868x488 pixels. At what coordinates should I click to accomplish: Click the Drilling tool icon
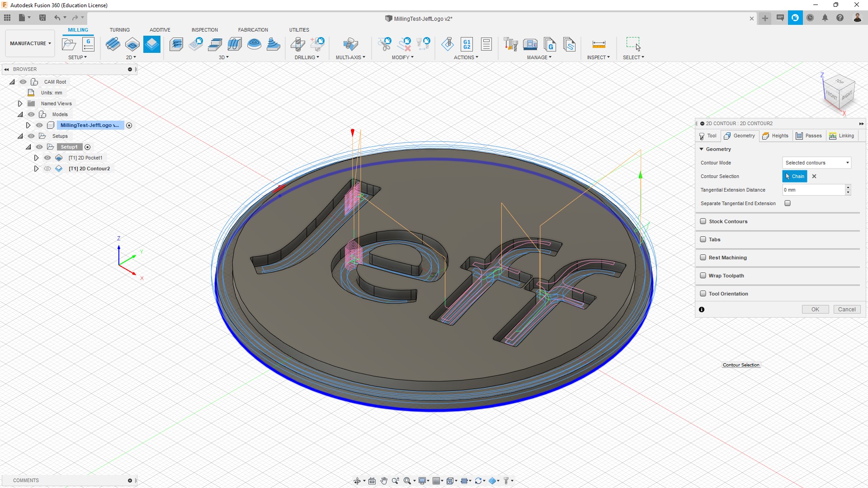298,44
